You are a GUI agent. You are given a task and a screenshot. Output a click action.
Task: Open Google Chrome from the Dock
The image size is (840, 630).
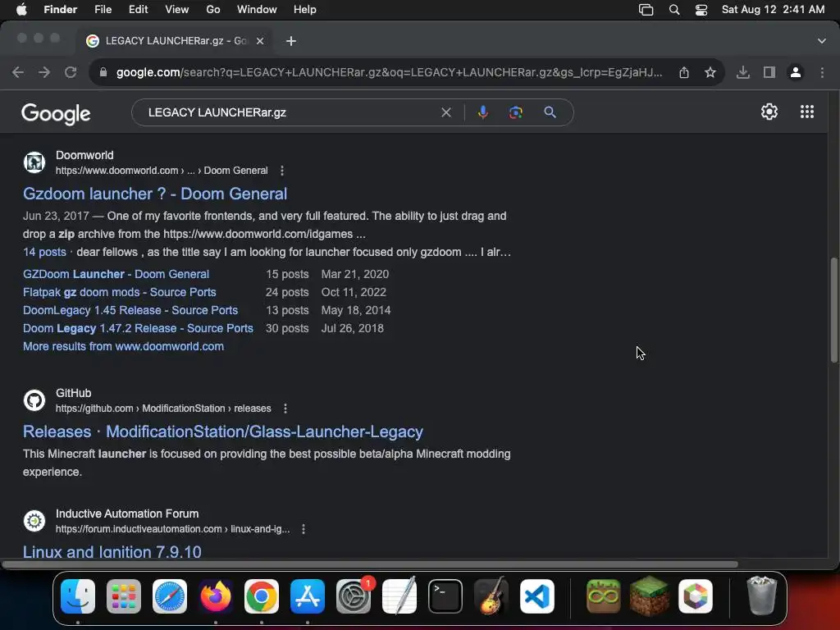262,596
